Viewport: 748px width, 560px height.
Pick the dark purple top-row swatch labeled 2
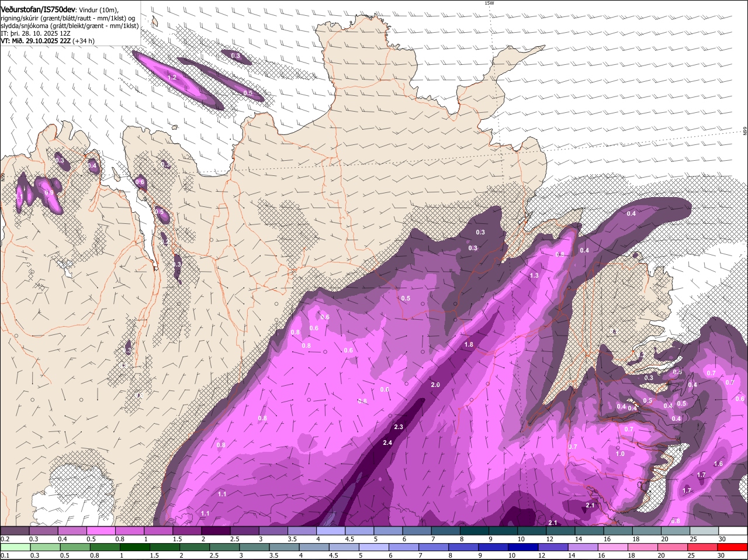click(x=216, y=531)
